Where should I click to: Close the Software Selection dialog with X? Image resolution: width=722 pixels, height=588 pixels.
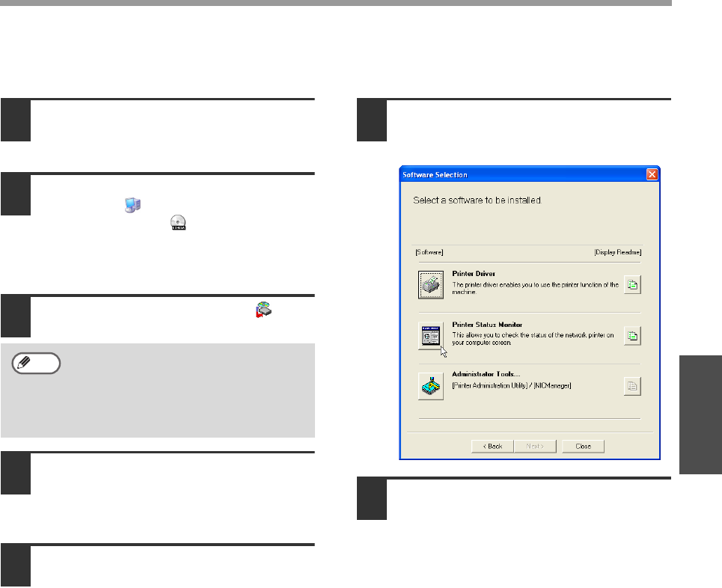(x=651, y=174)
